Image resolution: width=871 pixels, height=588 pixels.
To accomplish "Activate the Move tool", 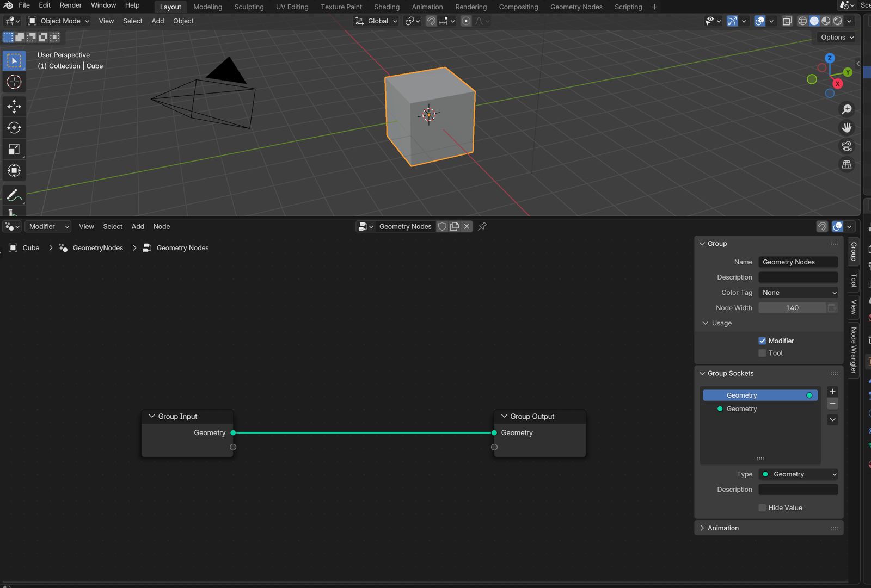I will 14,106.
